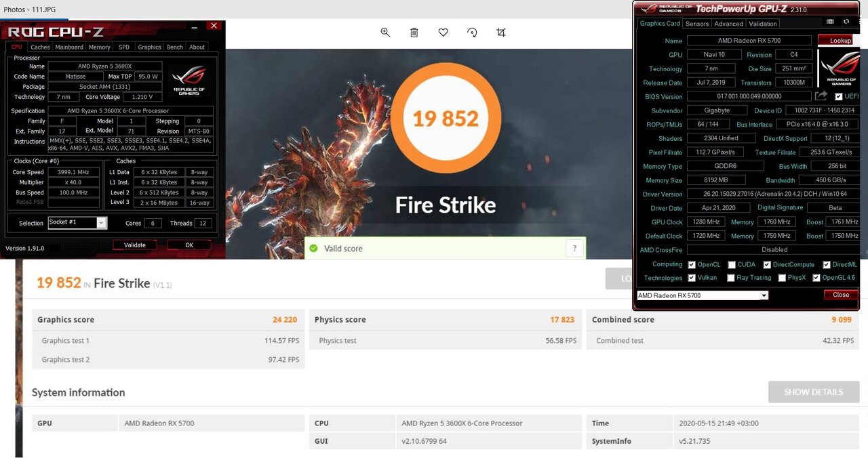Click the Threads value 12 in CPU-Z

pos(203,223)
